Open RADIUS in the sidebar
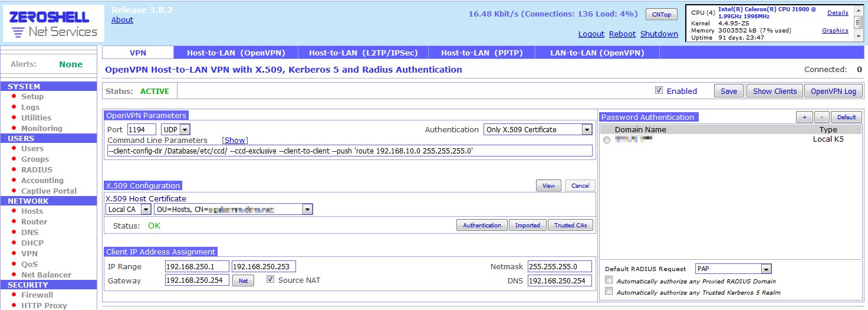Image resolution: width=868 pixels, height=310 pixels. tap(37, 169)
